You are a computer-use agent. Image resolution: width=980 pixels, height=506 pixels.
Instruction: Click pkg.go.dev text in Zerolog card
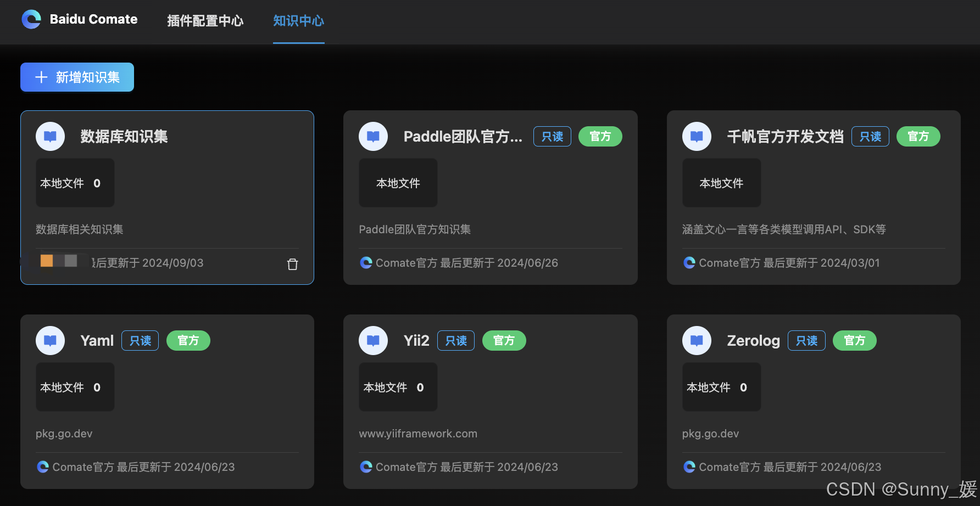[711, 434]
